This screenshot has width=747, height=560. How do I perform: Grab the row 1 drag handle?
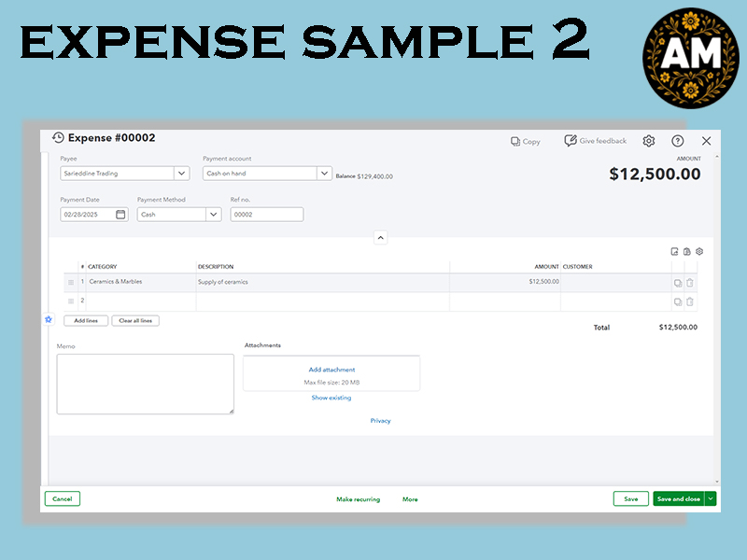click(71, 283)
